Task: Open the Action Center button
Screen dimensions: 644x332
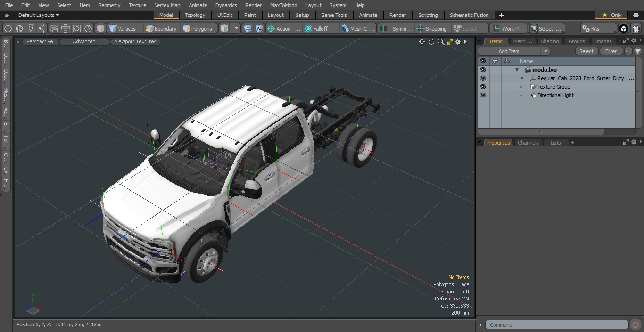Action: point(284,29)
